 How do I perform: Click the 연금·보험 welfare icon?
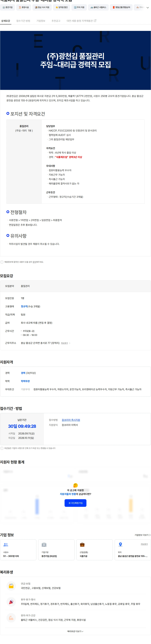11,586
